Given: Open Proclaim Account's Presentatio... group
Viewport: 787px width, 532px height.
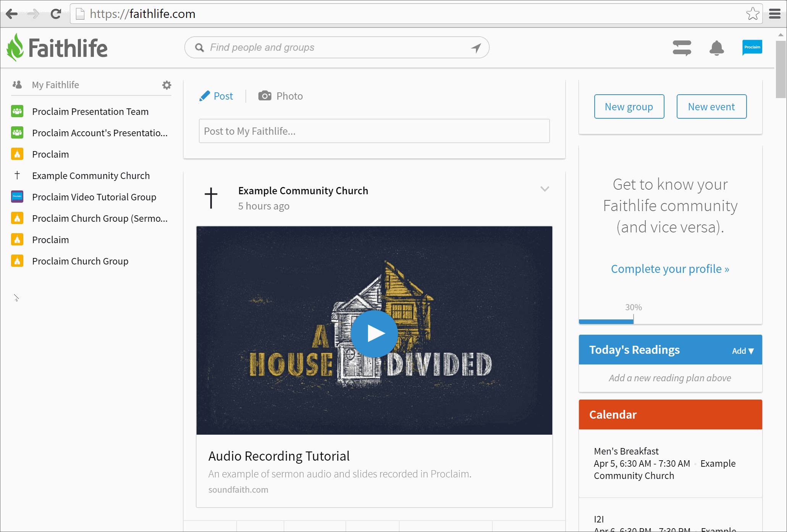Looking at the screenshot, I should tap(100, 133).
